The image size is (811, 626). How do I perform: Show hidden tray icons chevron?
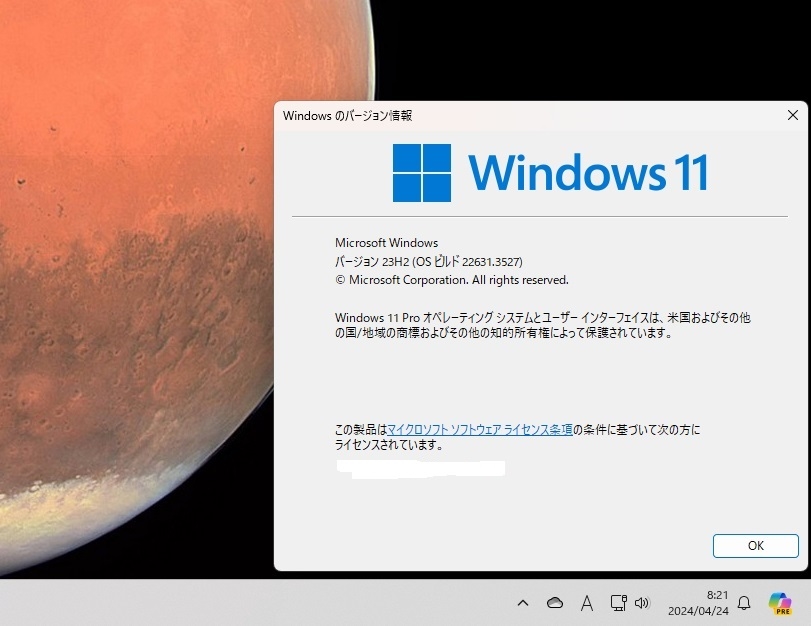523,603
